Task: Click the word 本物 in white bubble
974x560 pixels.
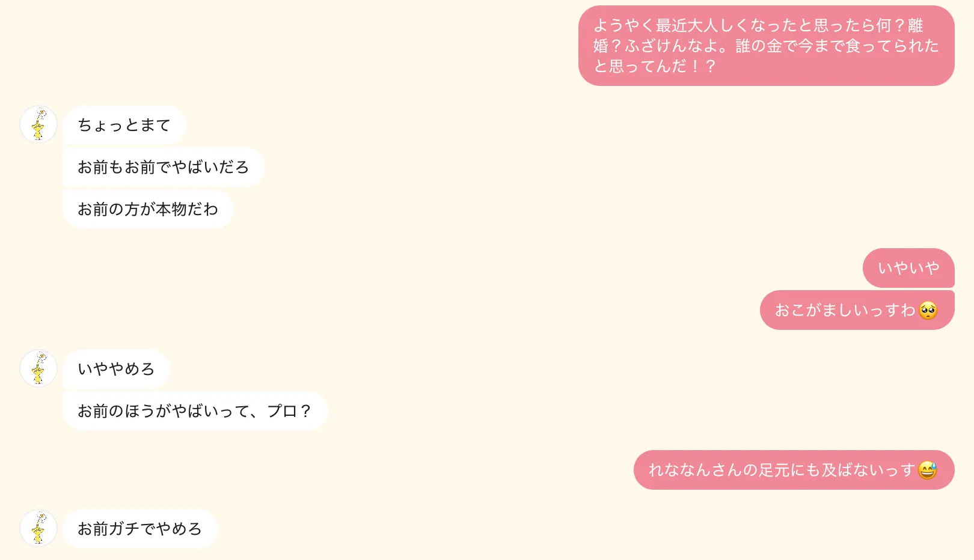Action: coord(171,209)
